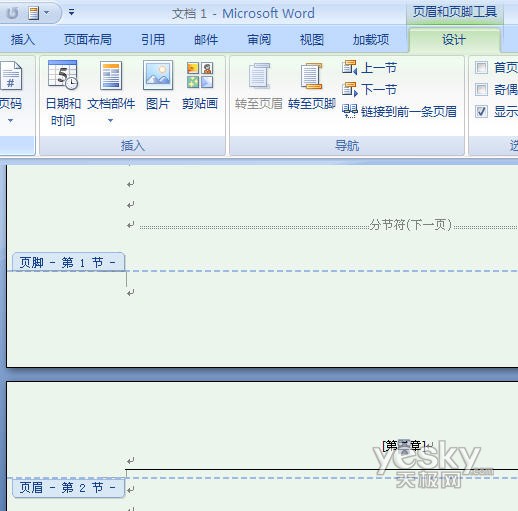The height and width of the screenshot is (511, 518).
Task: Enable Different Odd & Even (奇偶) checkbox
Action: tap(481, 89)
